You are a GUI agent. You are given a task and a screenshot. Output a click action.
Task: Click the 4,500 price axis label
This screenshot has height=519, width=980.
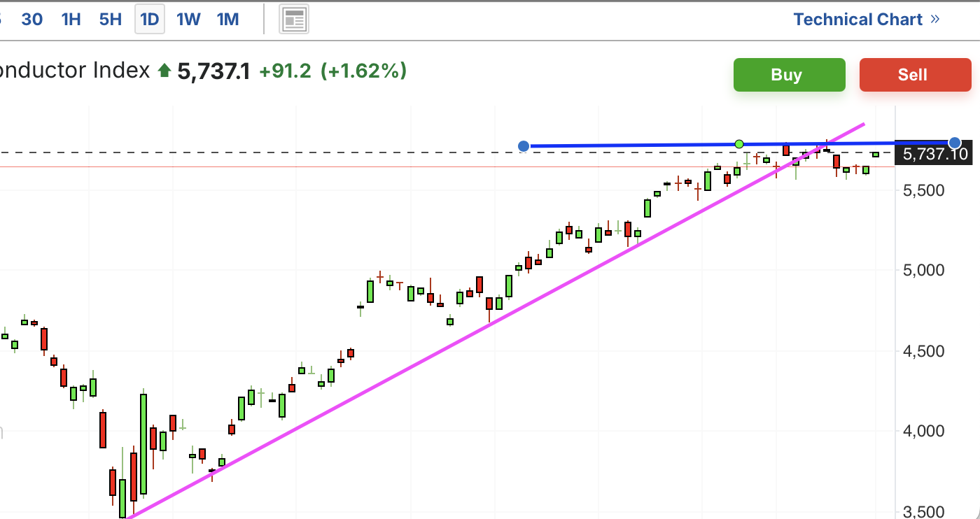click(x=923, y=351)
